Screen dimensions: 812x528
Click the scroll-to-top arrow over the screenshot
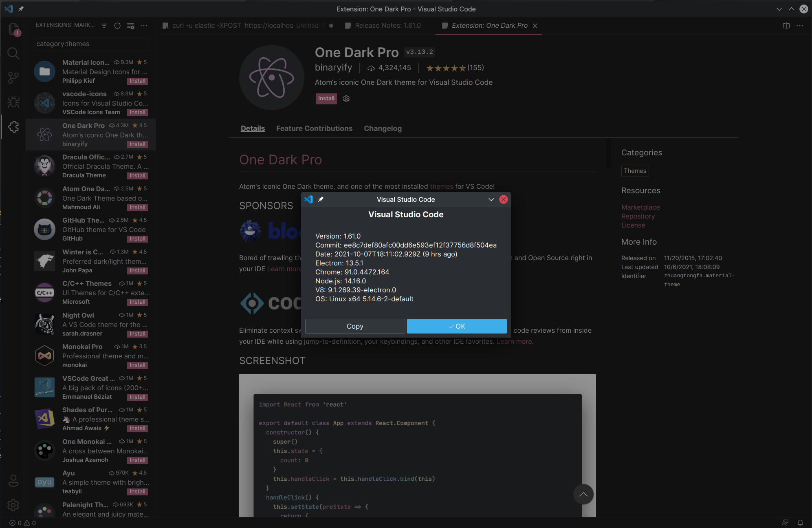pyautogui.click(x=583, y=494)
